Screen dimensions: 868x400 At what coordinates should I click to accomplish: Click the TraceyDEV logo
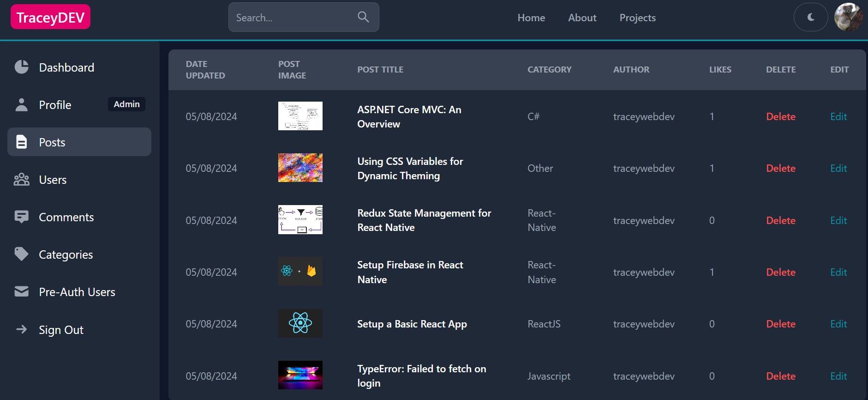click(x=50, y=17)
